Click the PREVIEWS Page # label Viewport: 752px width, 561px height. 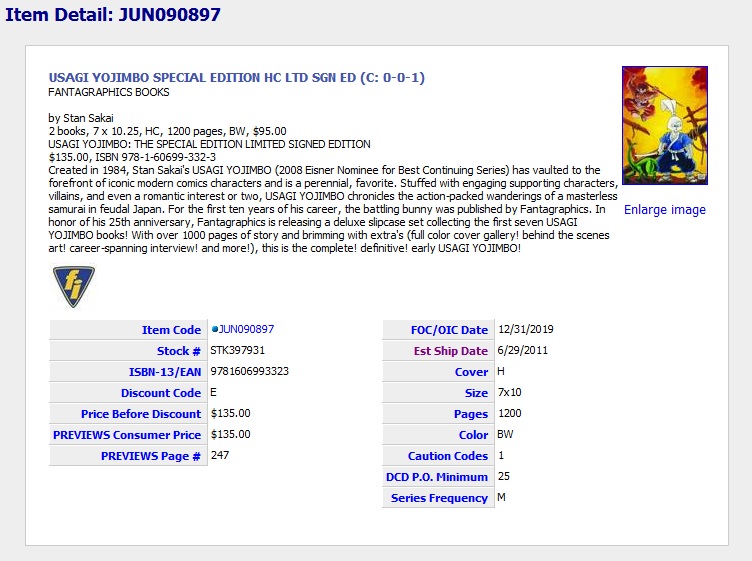click(x=151, y=456)
